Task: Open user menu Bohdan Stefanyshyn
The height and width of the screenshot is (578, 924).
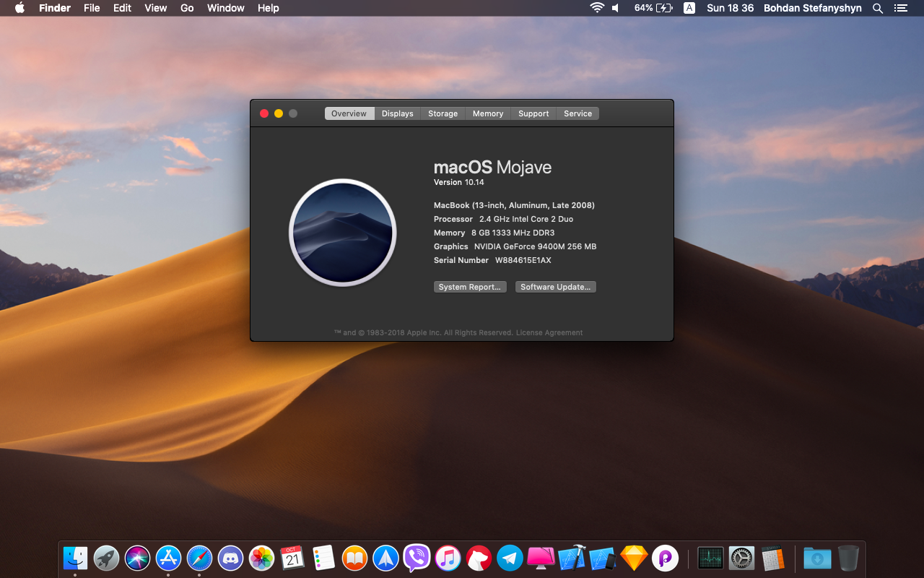Action: tap(813, 8)
